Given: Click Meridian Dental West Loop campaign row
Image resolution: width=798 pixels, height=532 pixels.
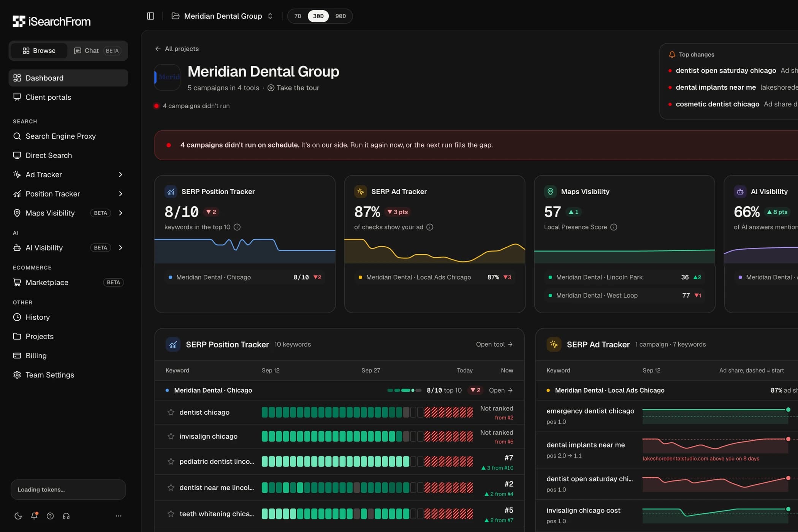Looking at the screenshot, I should 625,295.
